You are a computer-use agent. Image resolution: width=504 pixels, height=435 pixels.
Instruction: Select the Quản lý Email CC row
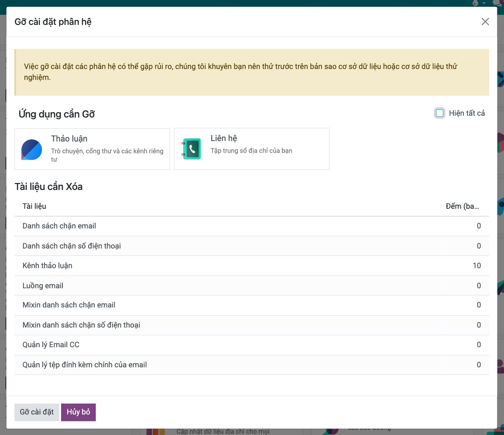pos(252,345)
